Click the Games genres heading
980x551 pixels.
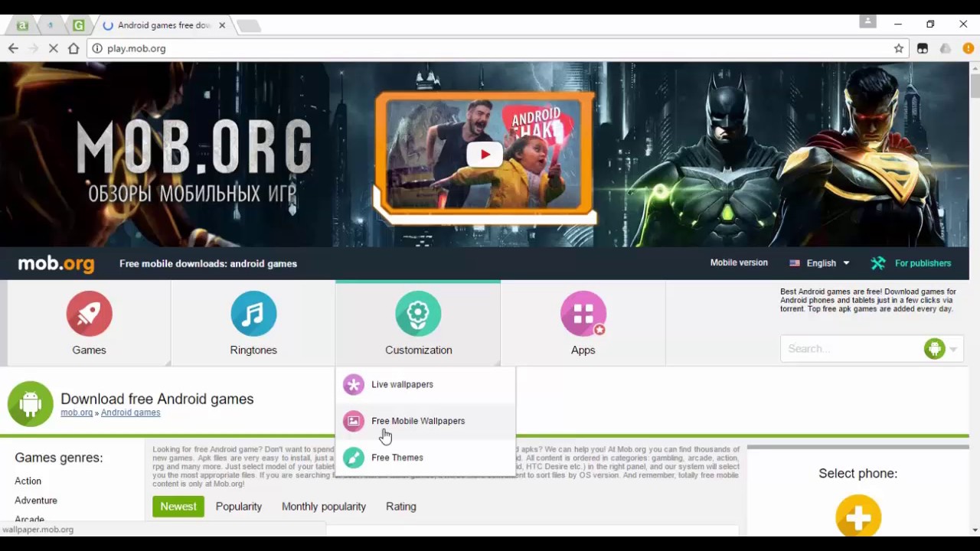click(59, 458)
